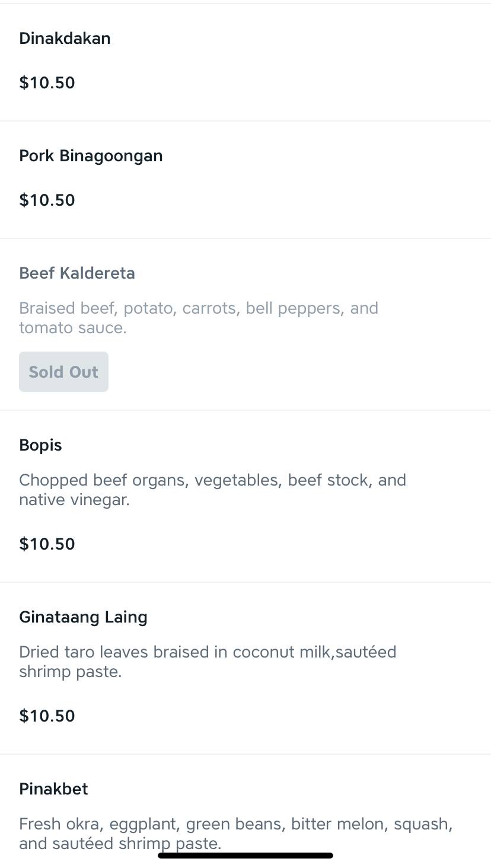Tap 'shrimp paste.' text under Ginataang Laing
Viewport: 491px width, 868px height.
(70, 672)
